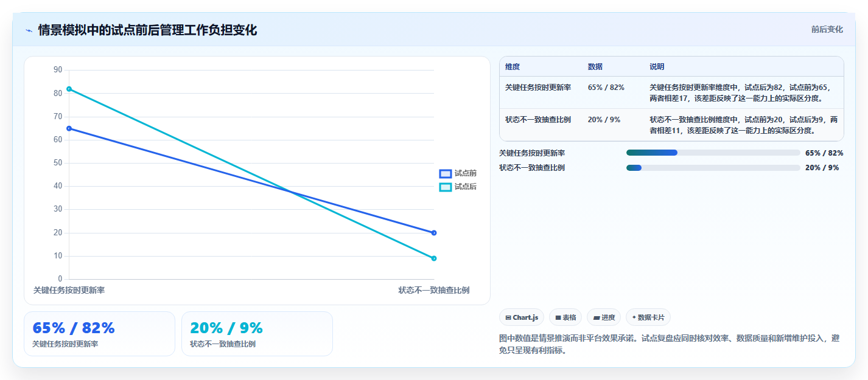Viewport: 868px width, 380px height.
Task: Select the Chart.js tag chip
Action: coord(522,317)
